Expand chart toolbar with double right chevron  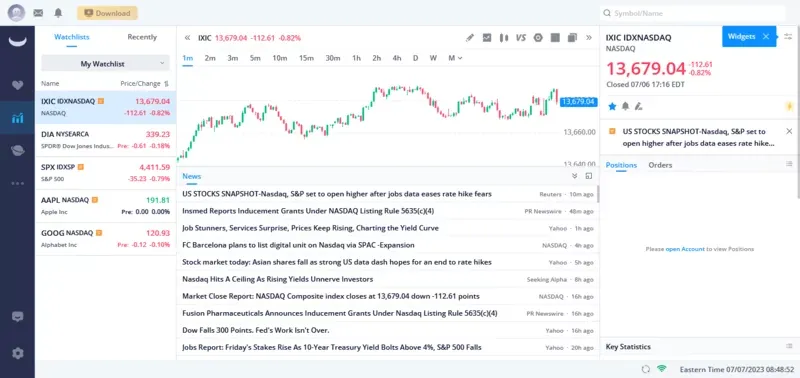pos(589,38)
